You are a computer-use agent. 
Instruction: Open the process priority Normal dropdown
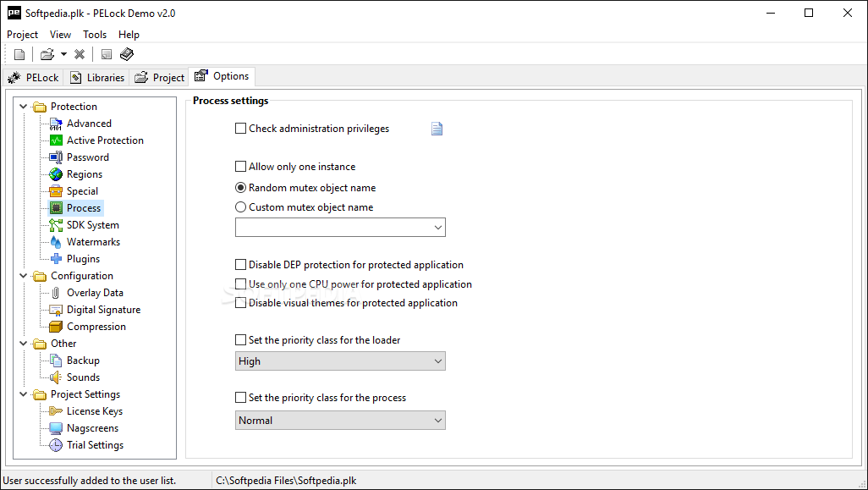[x=340, y=421]
